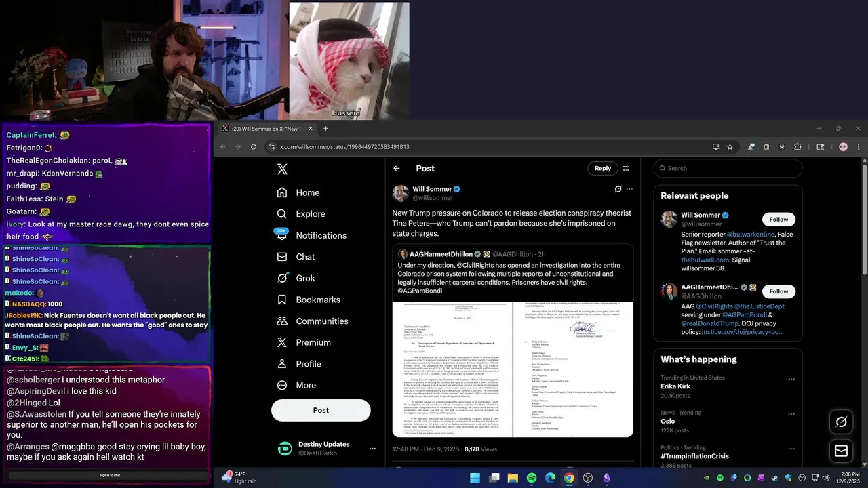Open Will Sommer's avatar on the post
Image resolution: width=868 pixels, height=488 pixels.
[401, 193]
